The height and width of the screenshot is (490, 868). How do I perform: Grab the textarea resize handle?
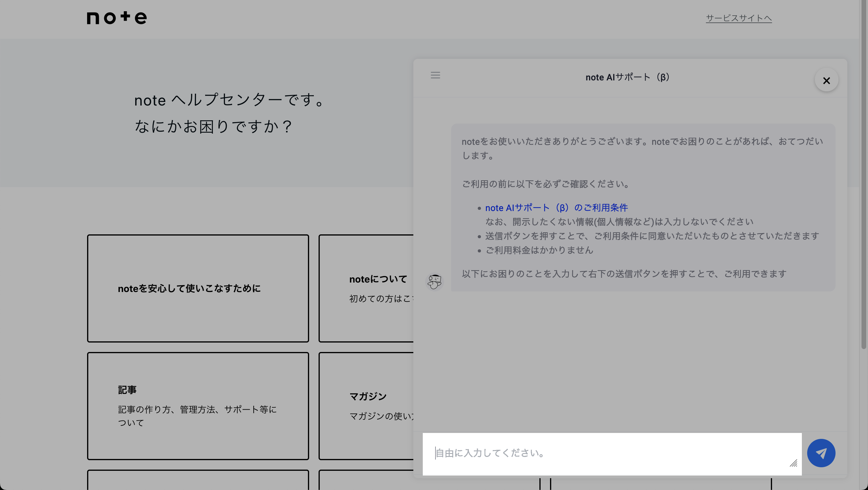(793, 463)
